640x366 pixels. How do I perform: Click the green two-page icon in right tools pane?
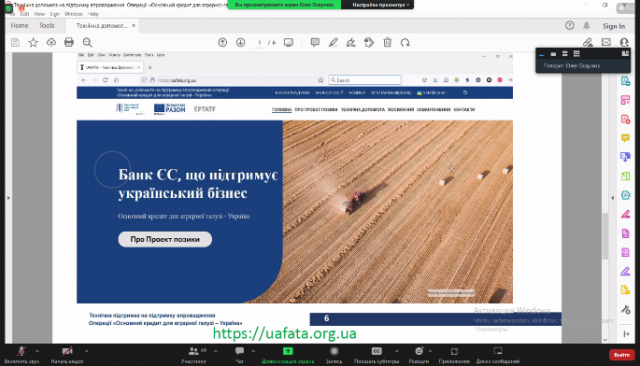[x=625, y=176]
